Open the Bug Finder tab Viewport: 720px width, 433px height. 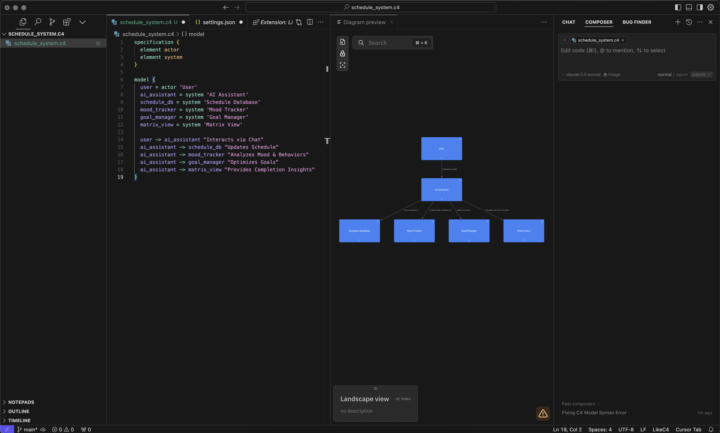(x=636, y=21)
